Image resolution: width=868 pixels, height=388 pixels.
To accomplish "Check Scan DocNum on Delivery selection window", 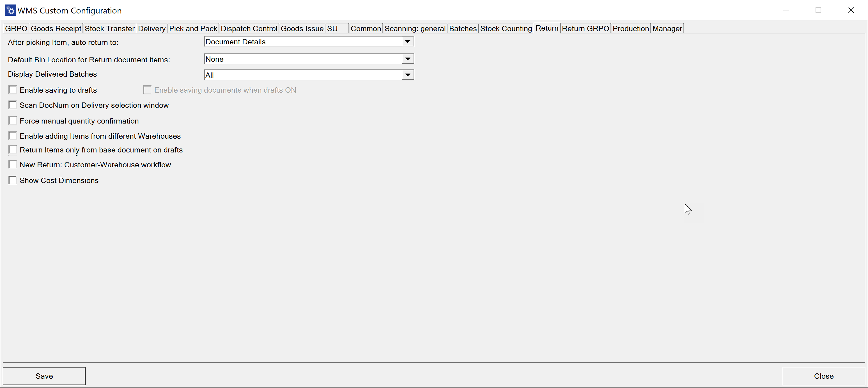I will pyautogui.click(x=13, y=105).
